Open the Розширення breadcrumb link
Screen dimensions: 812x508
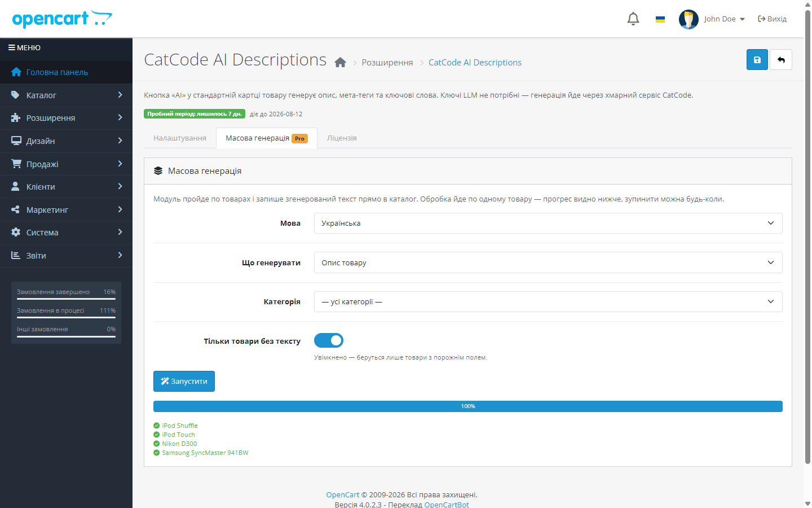coord(387,62)
